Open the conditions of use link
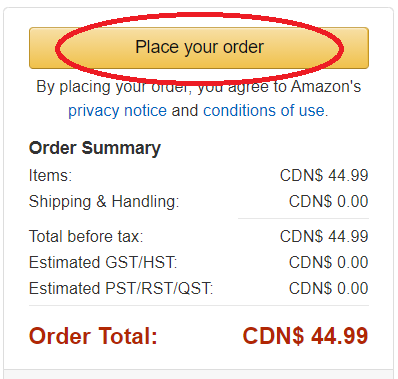The width and height of the screenshot is (398, 379). (264, 111)
